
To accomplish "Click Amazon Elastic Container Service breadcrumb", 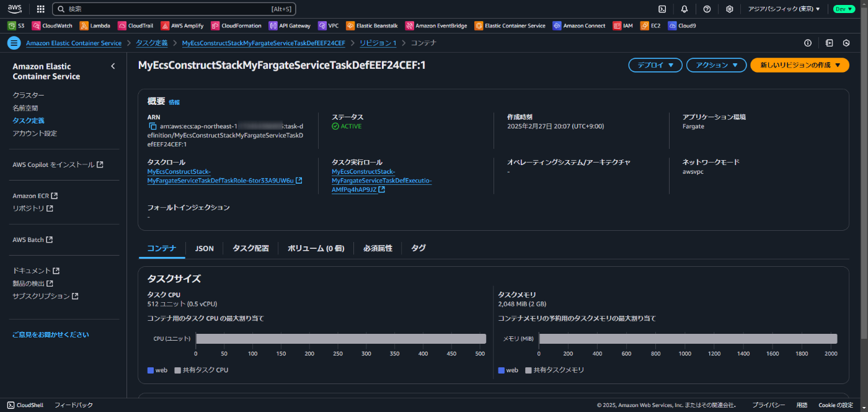I will pyautogui.click(x=74, y=43).
